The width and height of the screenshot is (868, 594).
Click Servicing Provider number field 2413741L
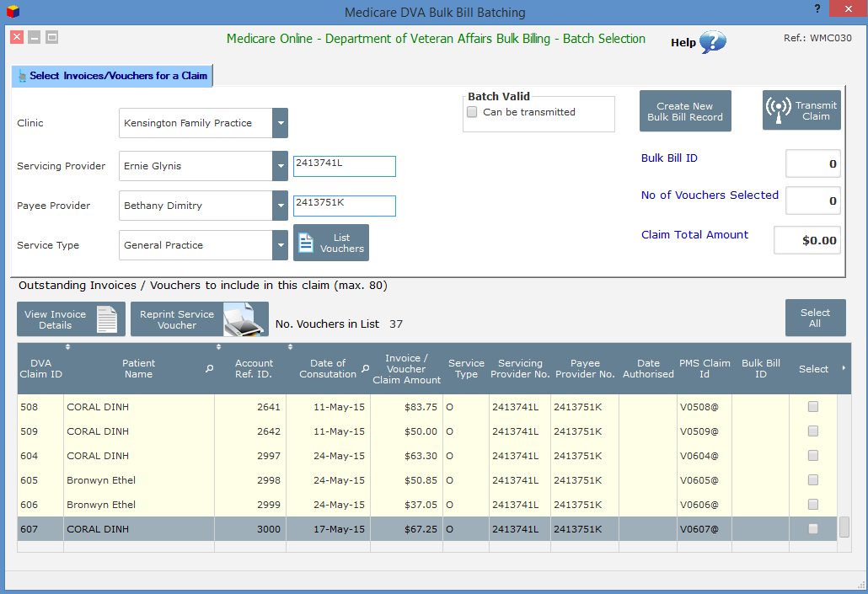click(345, 166)
